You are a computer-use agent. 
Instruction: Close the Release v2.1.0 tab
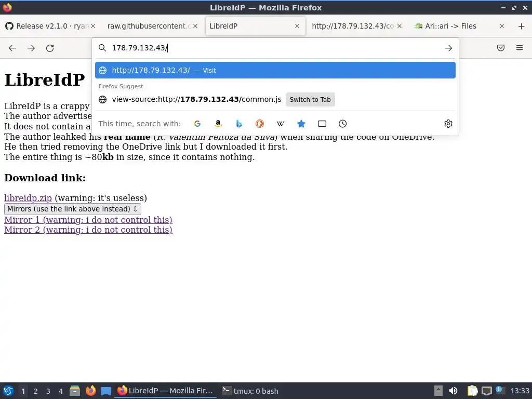click(93, 26)
